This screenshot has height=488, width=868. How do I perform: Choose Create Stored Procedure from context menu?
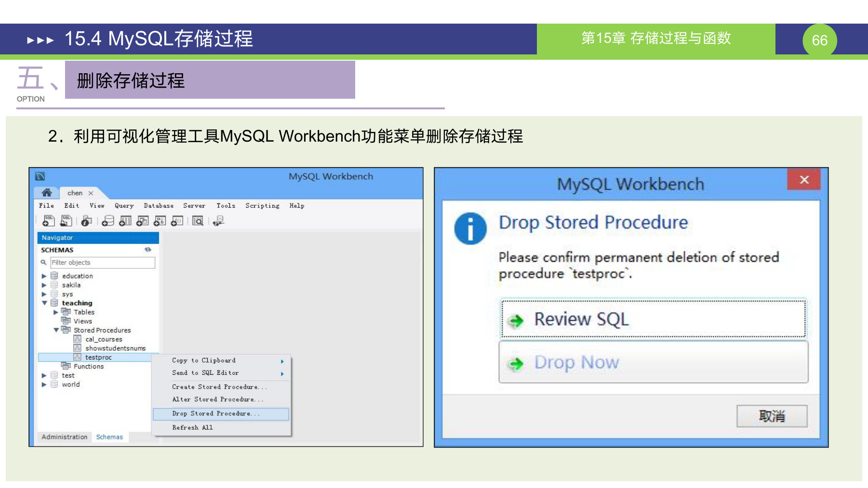tap(221, 387)
